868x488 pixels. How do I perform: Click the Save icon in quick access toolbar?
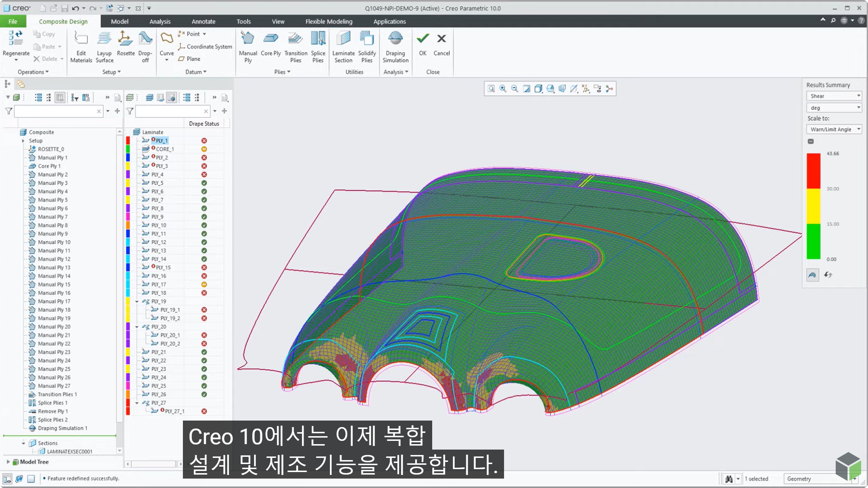[x=64, y=8]
